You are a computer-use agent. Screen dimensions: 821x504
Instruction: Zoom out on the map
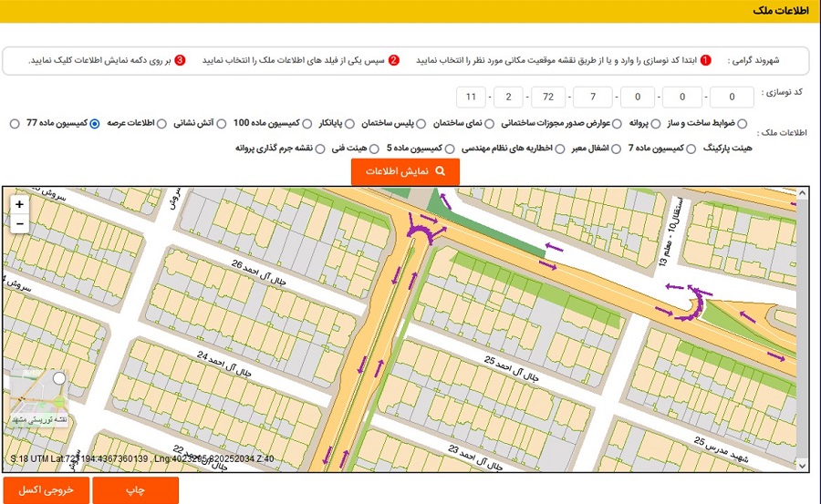tap(19, 223)
